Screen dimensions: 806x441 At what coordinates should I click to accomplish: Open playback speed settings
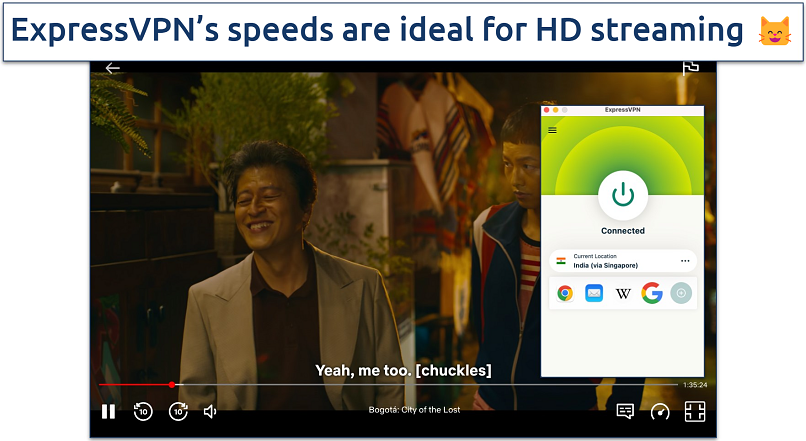(659, 411)
